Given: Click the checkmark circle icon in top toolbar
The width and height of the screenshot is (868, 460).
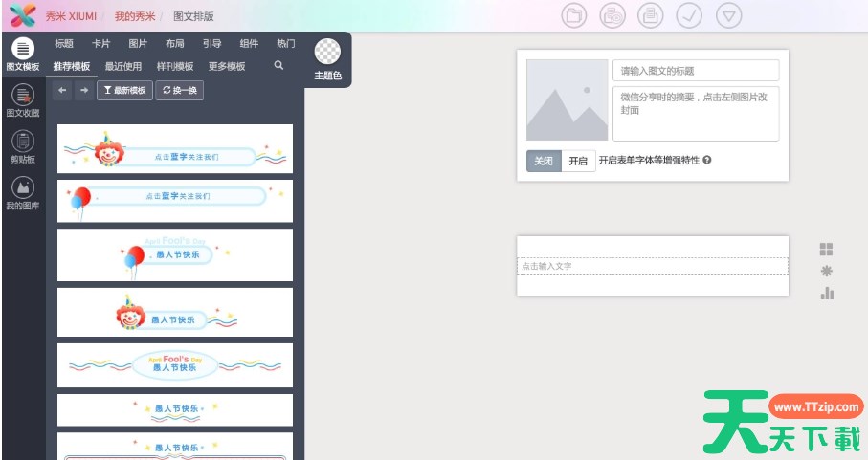Looking at the screenshot, I should (689, 15).
